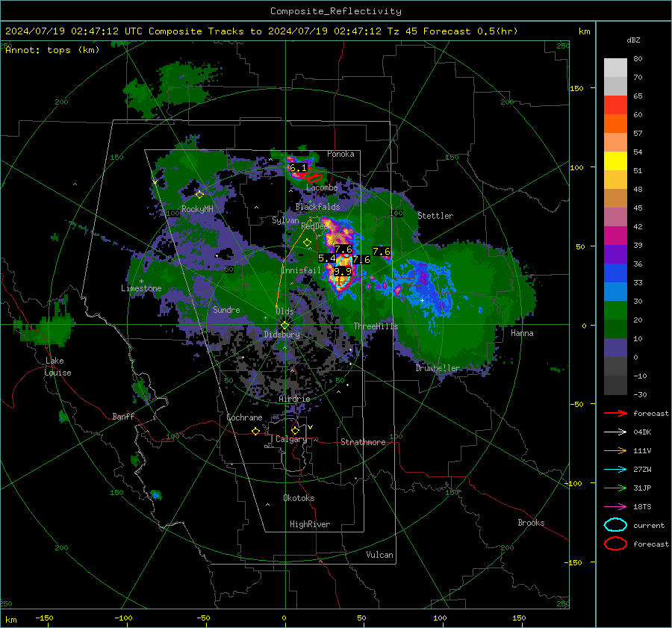Click the dBZ legend heading
Image resolution: width=672 pixels, height=628 pixels.
633,40
